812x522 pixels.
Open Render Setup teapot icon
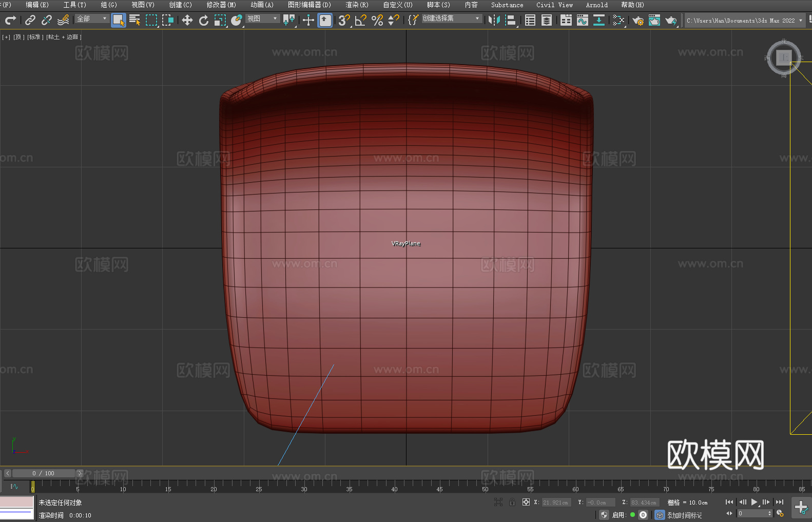point(638,20)
